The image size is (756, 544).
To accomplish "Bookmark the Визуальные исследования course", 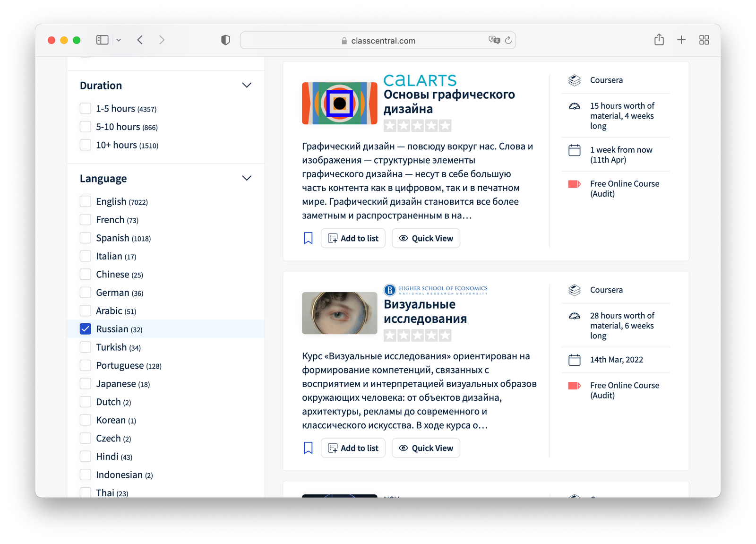I will point(308,448).
